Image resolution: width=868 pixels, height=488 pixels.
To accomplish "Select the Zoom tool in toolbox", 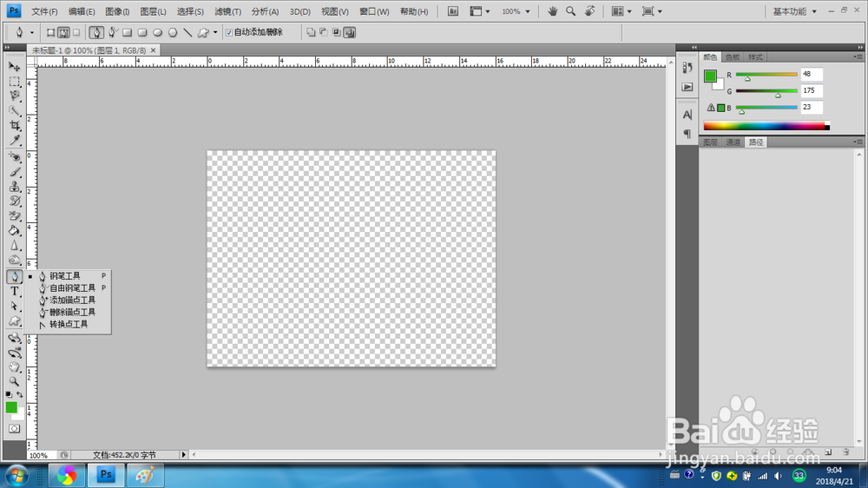I will pos(15,382).
